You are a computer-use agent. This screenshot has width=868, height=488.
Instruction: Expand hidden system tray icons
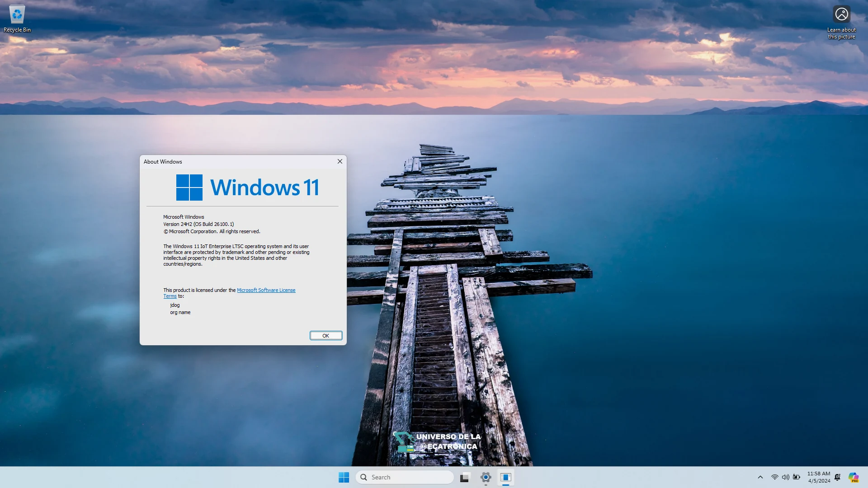(x=761, y=477)
